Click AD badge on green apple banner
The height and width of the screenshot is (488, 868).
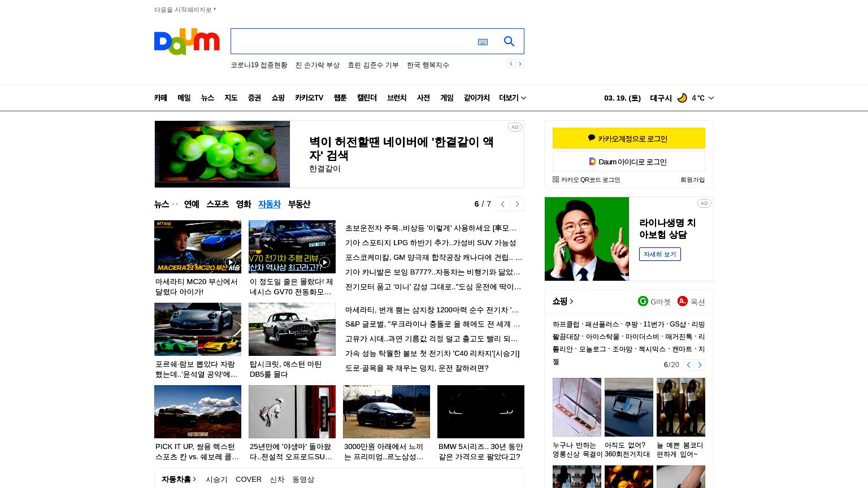[x=515, y=127]
